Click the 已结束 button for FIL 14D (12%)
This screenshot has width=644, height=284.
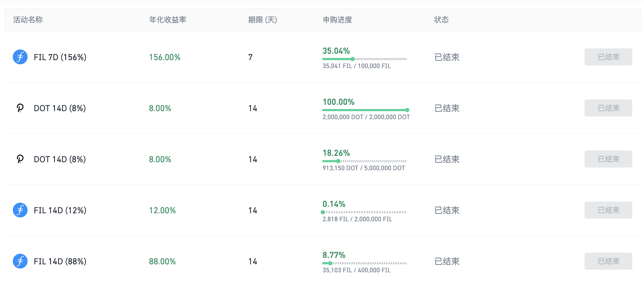point(608,210)
